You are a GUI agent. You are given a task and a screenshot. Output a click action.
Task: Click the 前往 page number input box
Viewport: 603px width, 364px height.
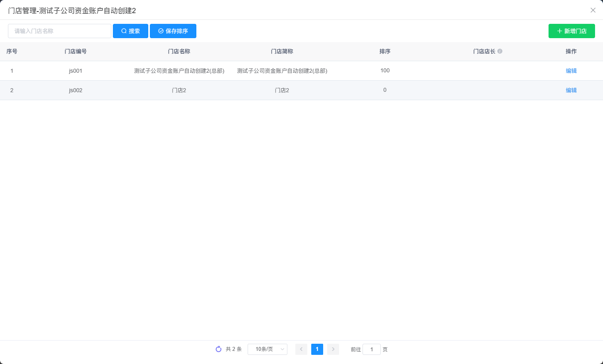[372, 349]
